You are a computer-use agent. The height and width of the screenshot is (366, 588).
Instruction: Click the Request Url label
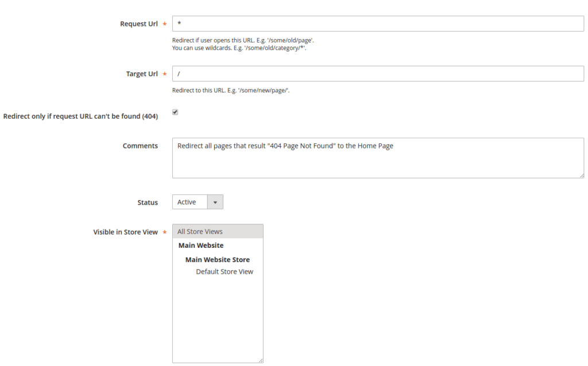138,24
